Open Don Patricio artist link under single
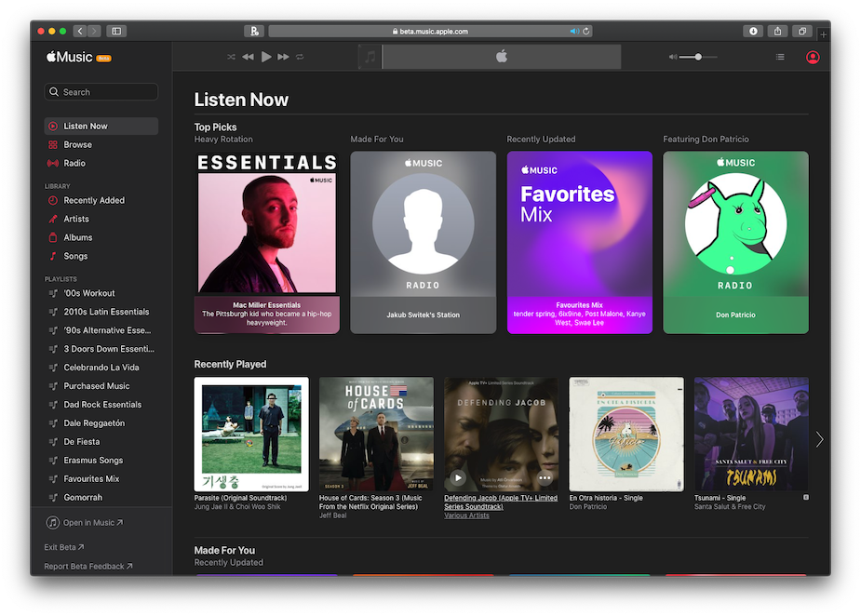The height and width of the screenshot is (616, 861). point(588,507)
